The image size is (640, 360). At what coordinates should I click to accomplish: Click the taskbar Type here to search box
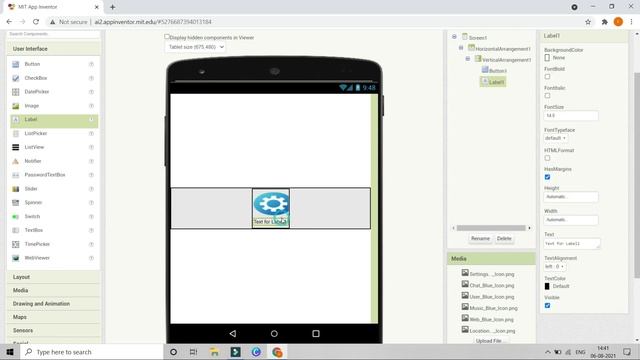pos(92,352)
